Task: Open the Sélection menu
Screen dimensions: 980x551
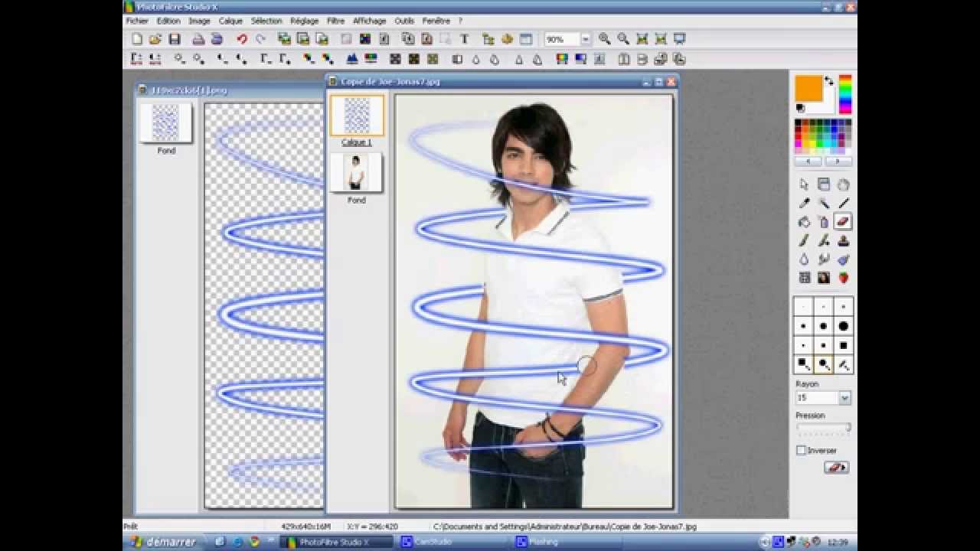Action: coord(266,21)
